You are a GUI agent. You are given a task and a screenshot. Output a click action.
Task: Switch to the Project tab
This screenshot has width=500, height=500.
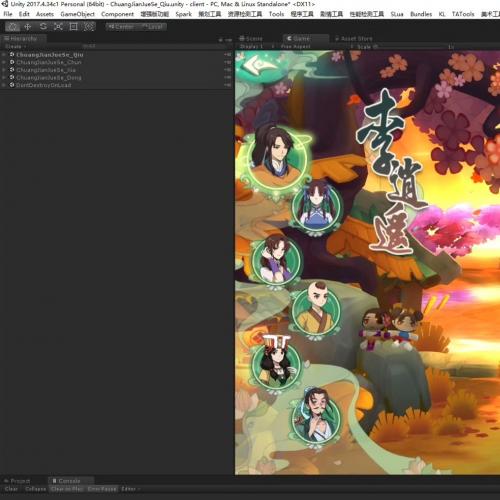pyautogui.click(x=17, y=481)
